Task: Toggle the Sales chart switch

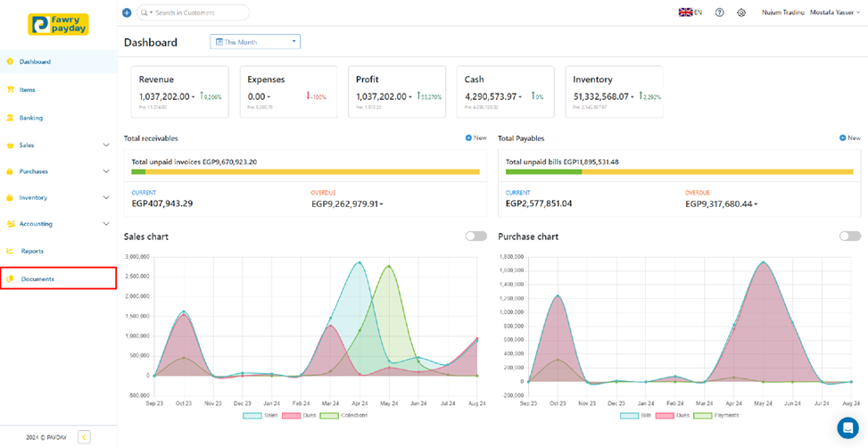Action: coord(475,236)
